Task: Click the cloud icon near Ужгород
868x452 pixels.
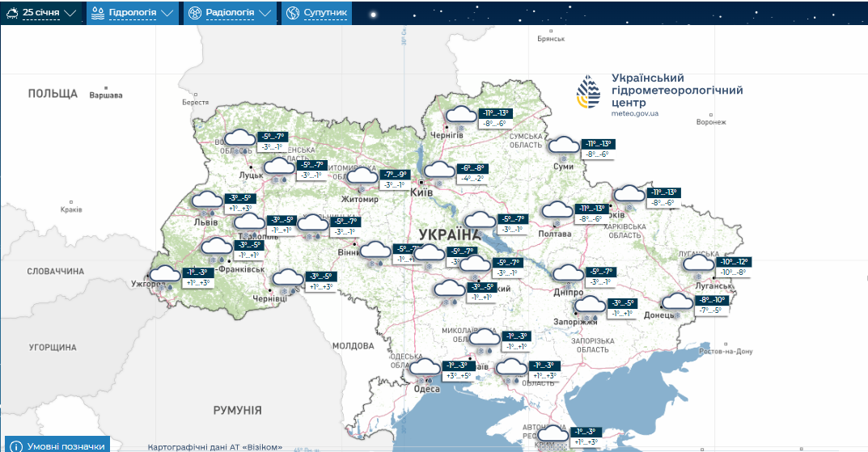Action: (165, 276)
